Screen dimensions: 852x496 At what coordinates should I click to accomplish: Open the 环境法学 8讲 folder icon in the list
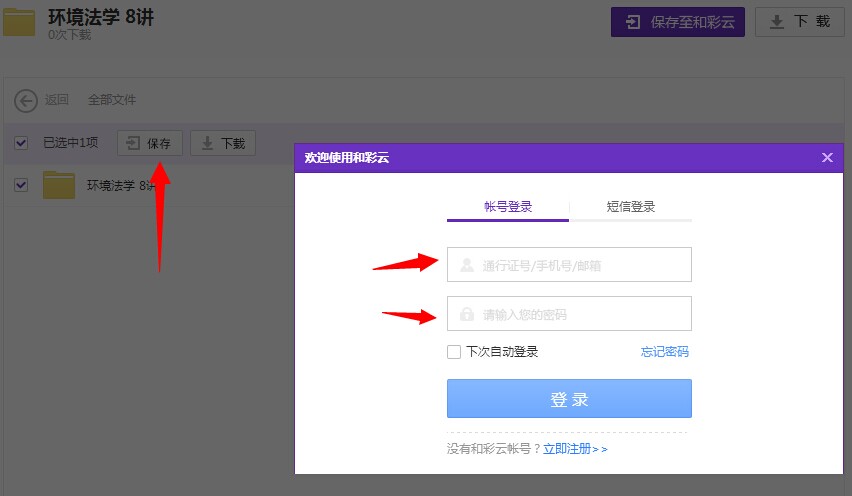click(59, 185)
